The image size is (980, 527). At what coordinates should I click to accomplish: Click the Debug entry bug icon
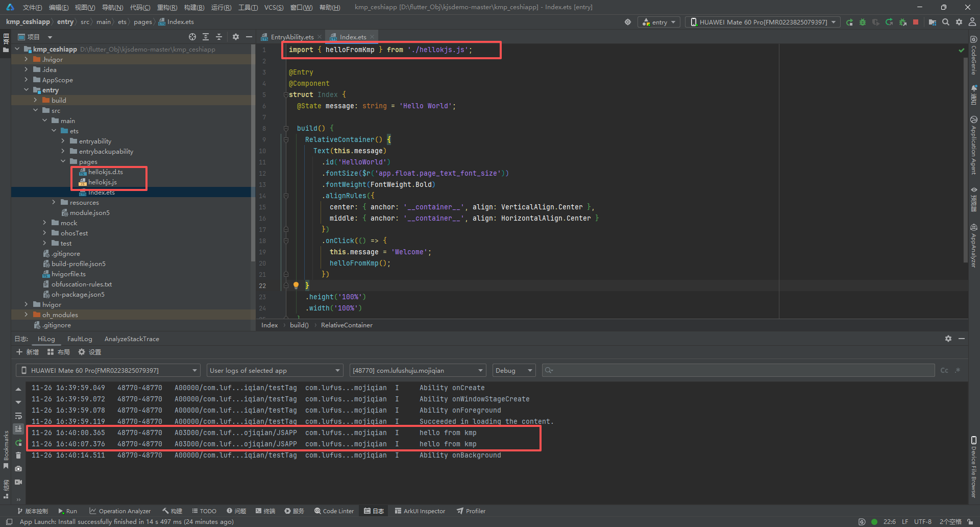click(x=863, y=22)
